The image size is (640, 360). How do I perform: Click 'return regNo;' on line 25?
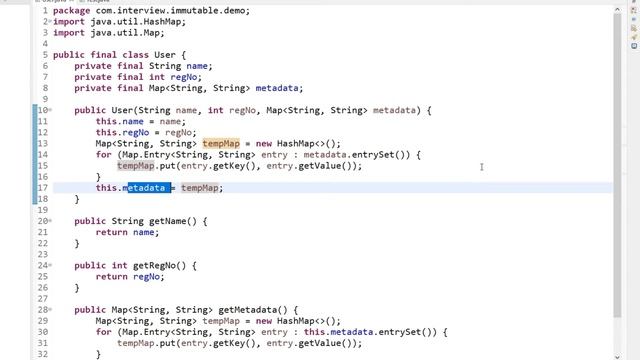click(x=130, y=277)
